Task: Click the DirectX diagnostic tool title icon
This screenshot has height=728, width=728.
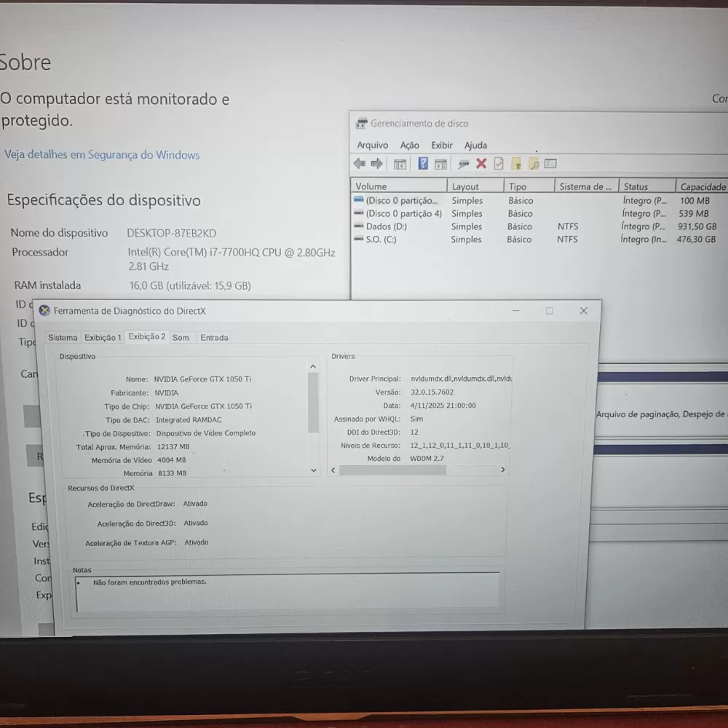Action: click(44, 311)
